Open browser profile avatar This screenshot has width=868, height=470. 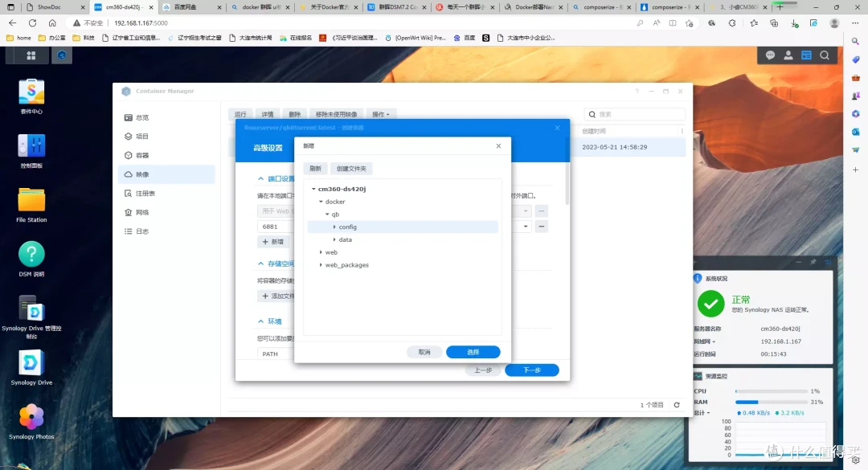tap(834, 23)
